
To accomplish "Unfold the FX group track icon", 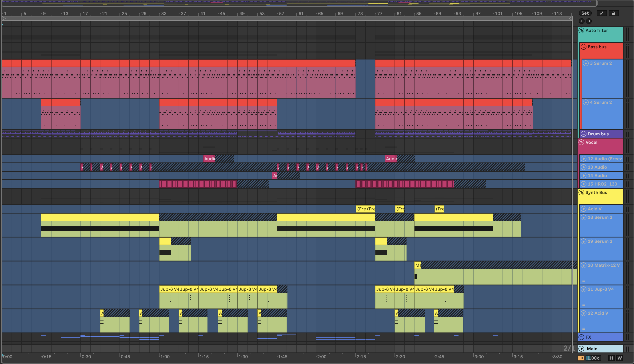I will click(581, 337).
